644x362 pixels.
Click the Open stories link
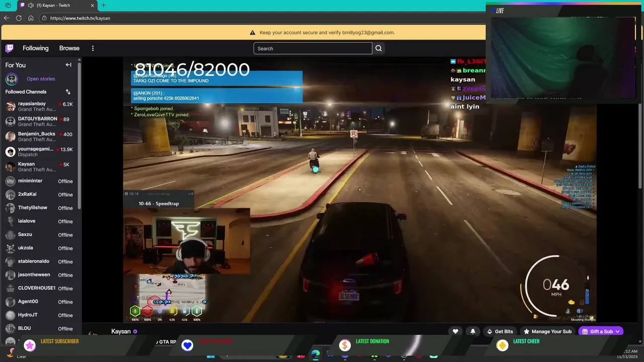(x=41, y=79)
